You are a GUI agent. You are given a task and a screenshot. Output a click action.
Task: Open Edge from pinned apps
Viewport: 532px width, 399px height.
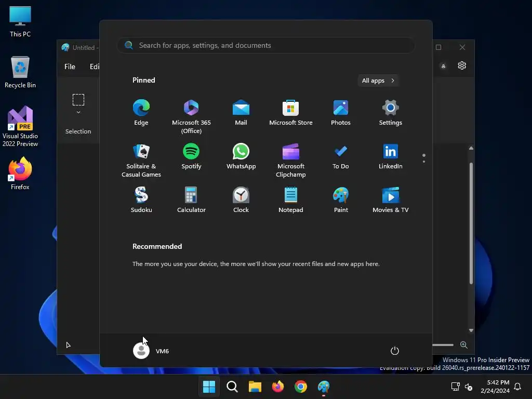(x=141, y=113)
